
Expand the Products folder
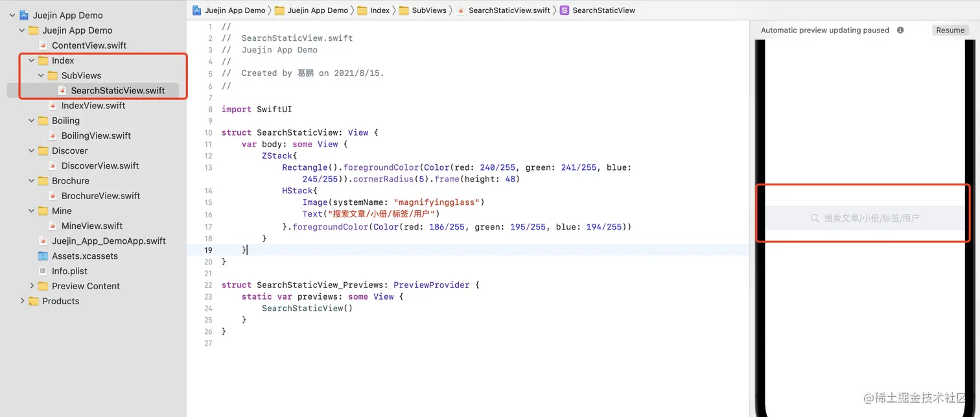click(x=22, y=301)
